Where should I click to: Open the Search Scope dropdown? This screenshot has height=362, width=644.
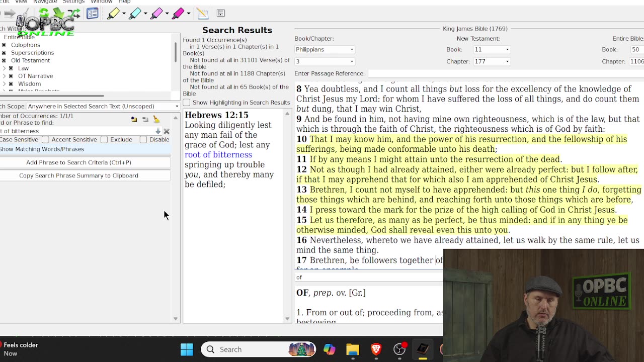pyautogui.click(x=103, y=106)
